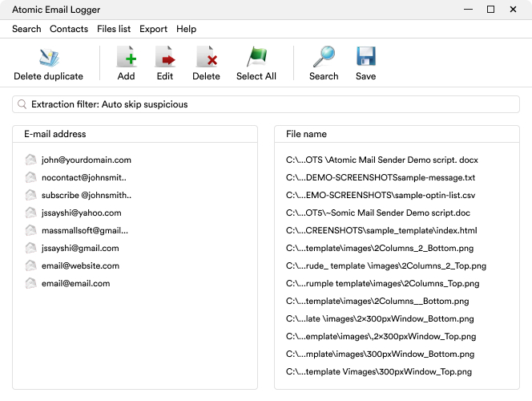Click the Extraction filter search field

coord(266,104)
